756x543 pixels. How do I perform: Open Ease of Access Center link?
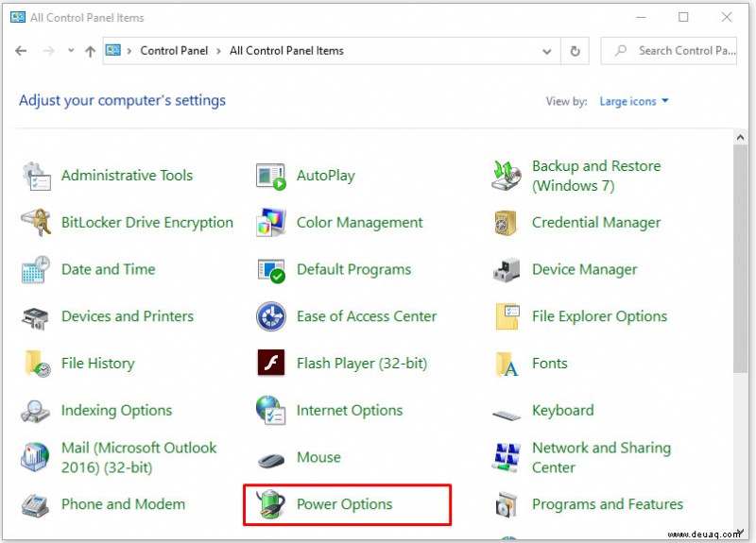tap(367, 316)
